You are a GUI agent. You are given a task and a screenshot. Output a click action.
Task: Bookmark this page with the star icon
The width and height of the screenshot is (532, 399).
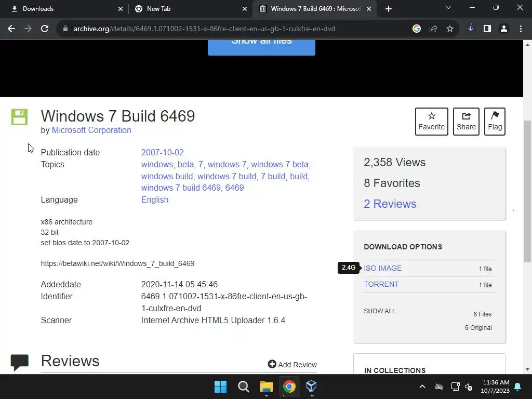[x=450, y=29]
